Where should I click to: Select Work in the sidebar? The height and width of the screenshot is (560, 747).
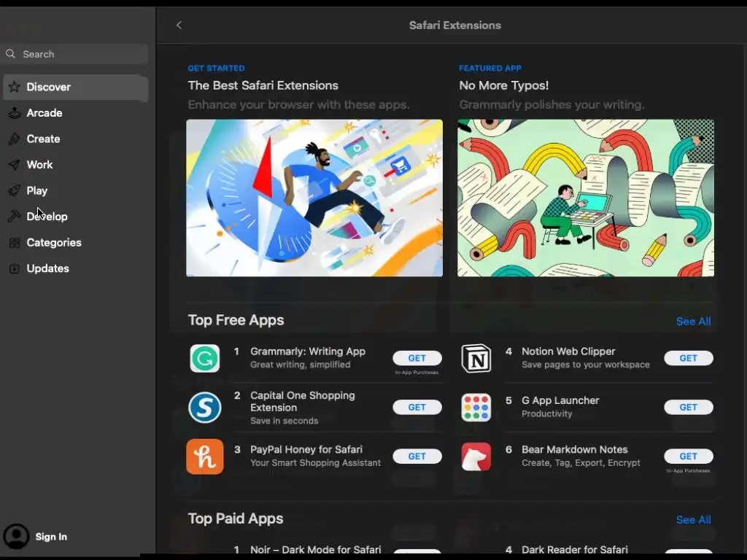coord(76,165)
